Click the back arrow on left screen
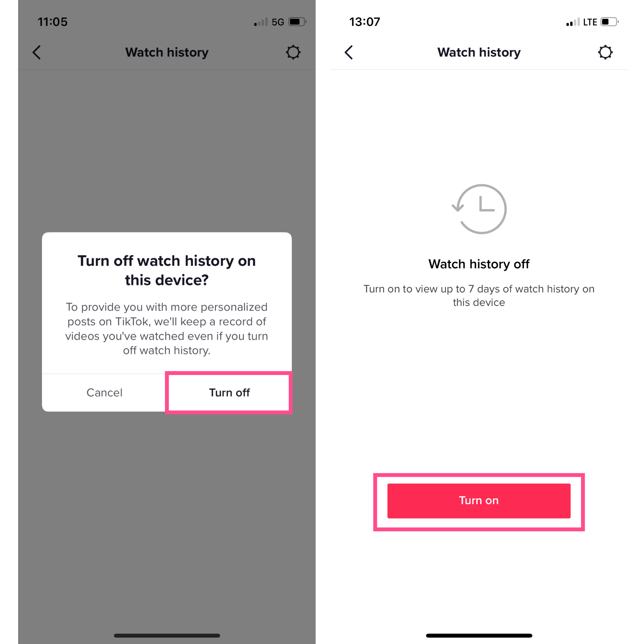The image size is (644, 644). click(x=37, y=52)
